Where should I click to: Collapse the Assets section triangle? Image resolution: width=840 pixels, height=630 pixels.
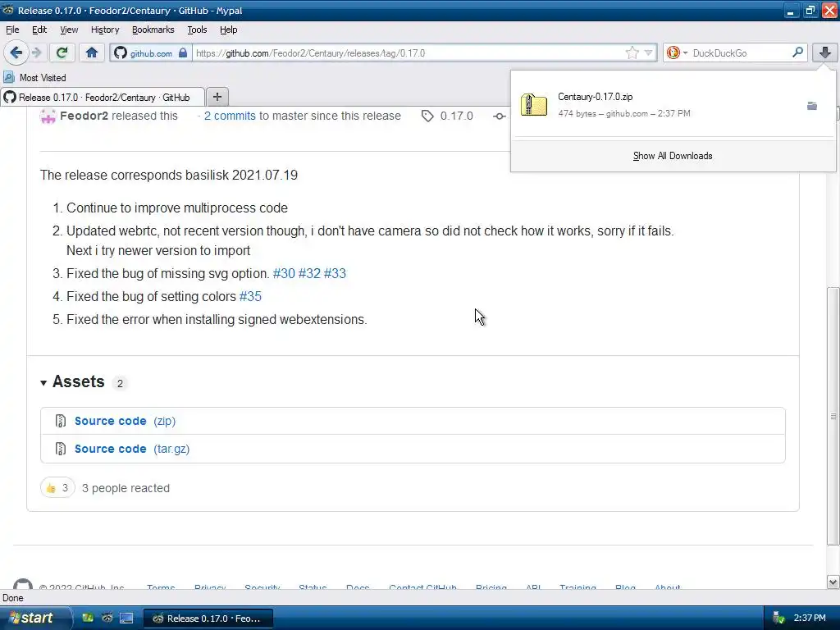(x=43, y=382)
